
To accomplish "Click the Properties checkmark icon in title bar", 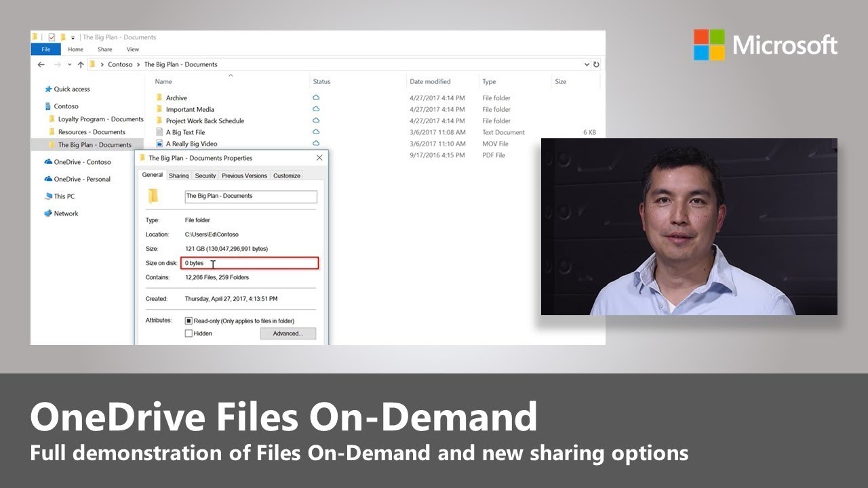I will pos(52,37).
